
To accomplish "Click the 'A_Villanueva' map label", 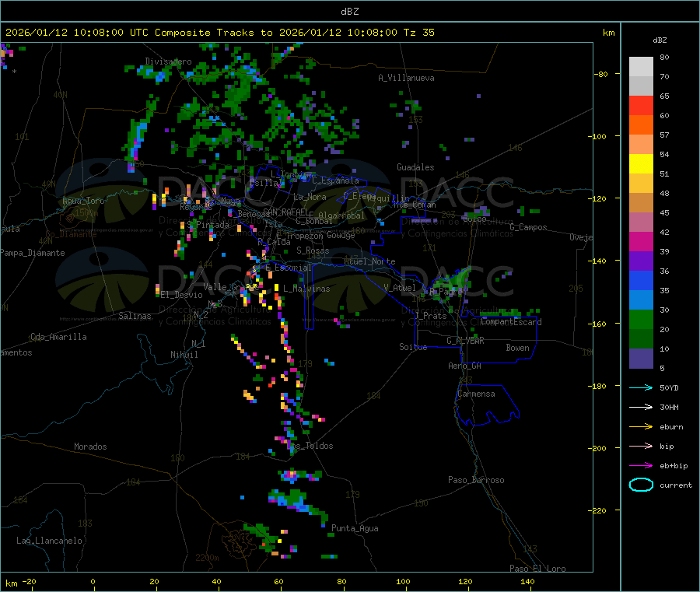I will click(406, 78).
